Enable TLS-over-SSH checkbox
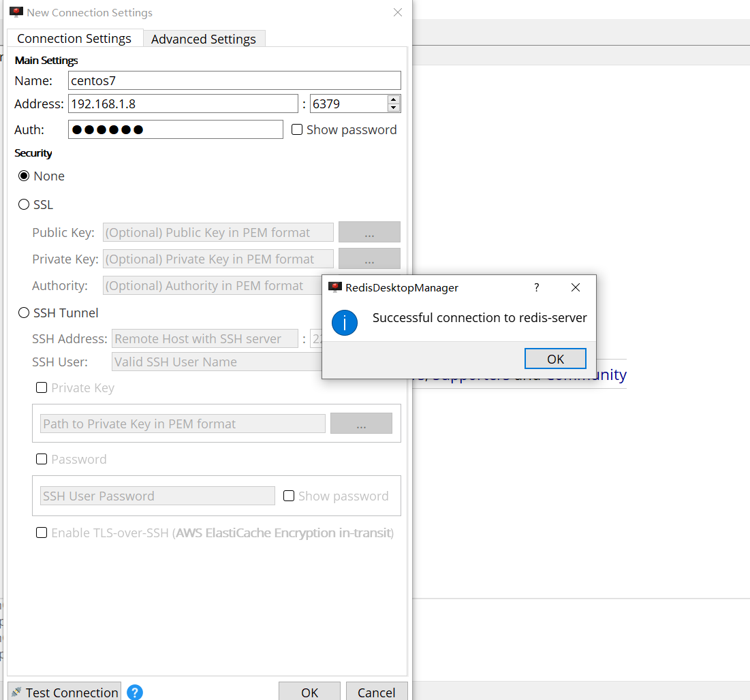This screenshot has height=700, width=750. click(x=42, y=532)
